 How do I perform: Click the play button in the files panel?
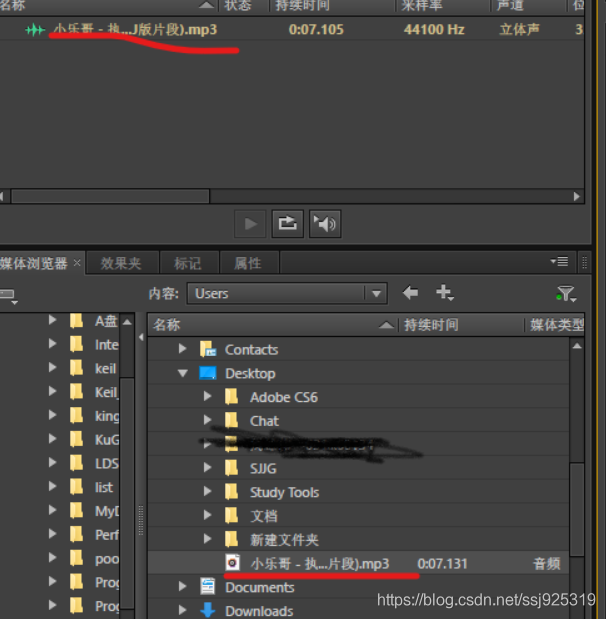[x=250, y=224]
